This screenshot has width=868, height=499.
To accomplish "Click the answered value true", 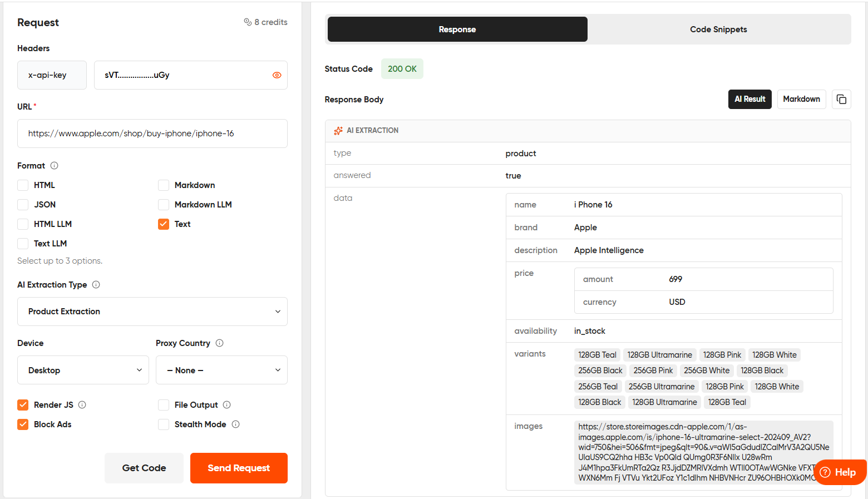I will tap(513, 176).
